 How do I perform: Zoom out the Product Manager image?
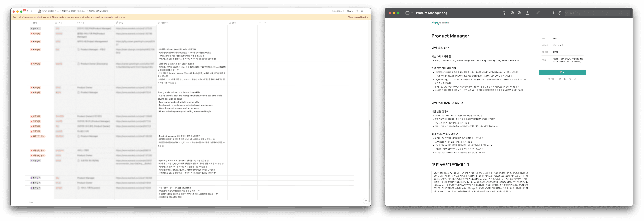(512, 13)
